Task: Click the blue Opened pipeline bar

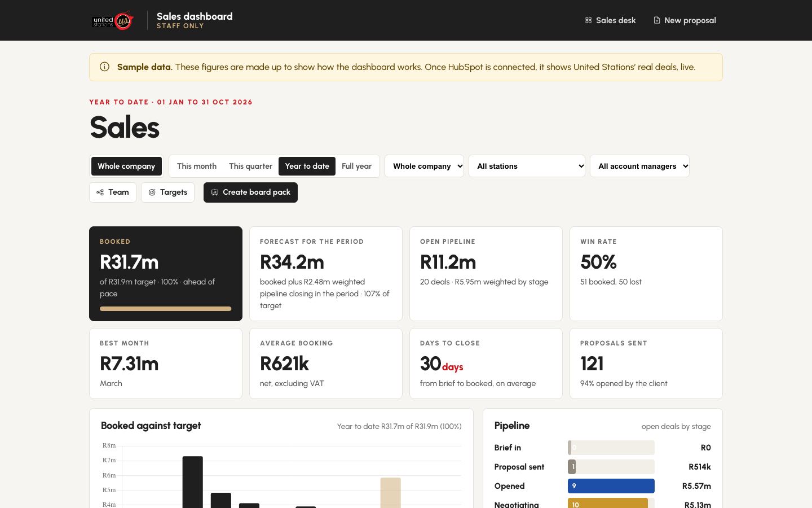Action: tap(611, 486)
